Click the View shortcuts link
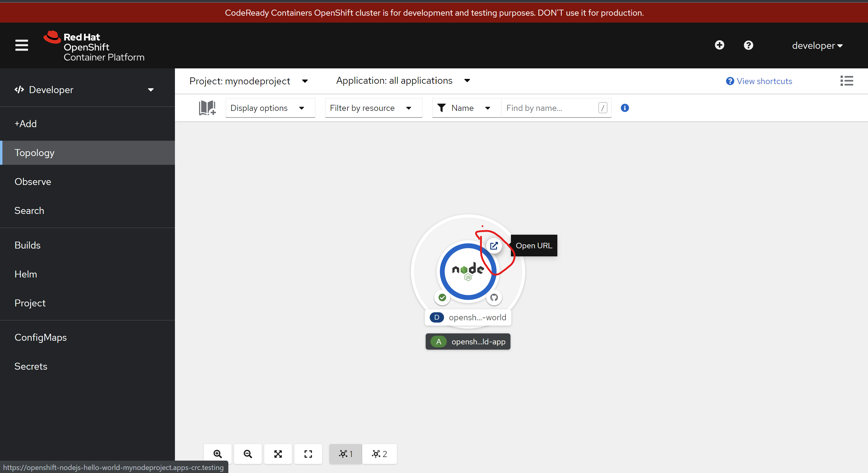The image size is (868, 473). click(759, 81)
